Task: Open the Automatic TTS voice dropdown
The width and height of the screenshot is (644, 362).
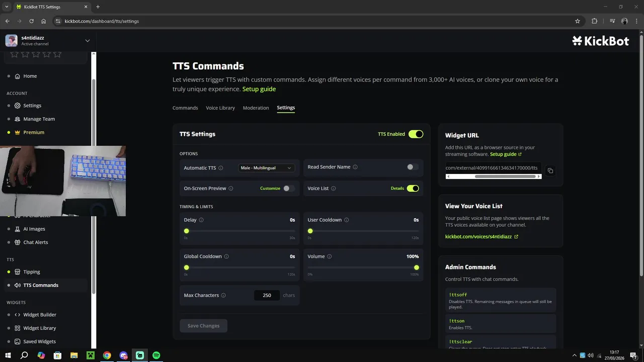Action: (x=266, y=168)
